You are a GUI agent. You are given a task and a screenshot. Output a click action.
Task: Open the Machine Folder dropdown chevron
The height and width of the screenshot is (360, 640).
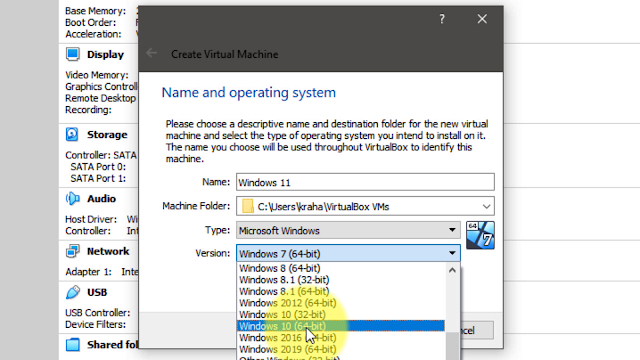pos(486,207)
